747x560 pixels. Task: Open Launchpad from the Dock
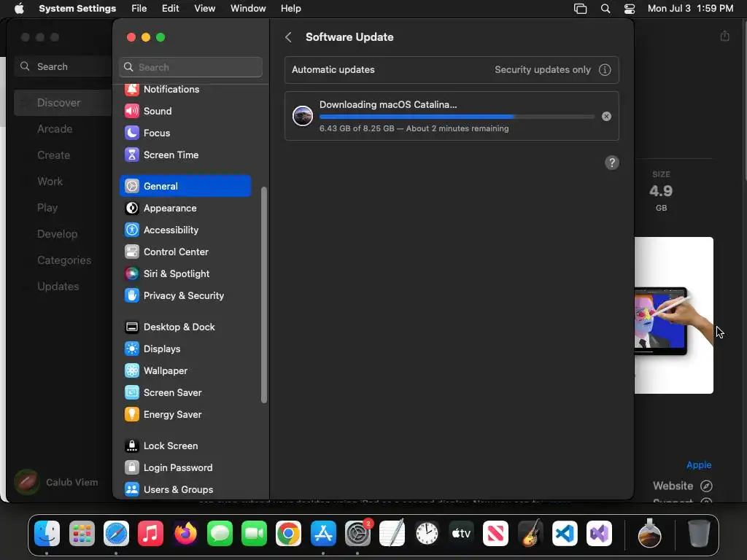(x=82, y=533)
